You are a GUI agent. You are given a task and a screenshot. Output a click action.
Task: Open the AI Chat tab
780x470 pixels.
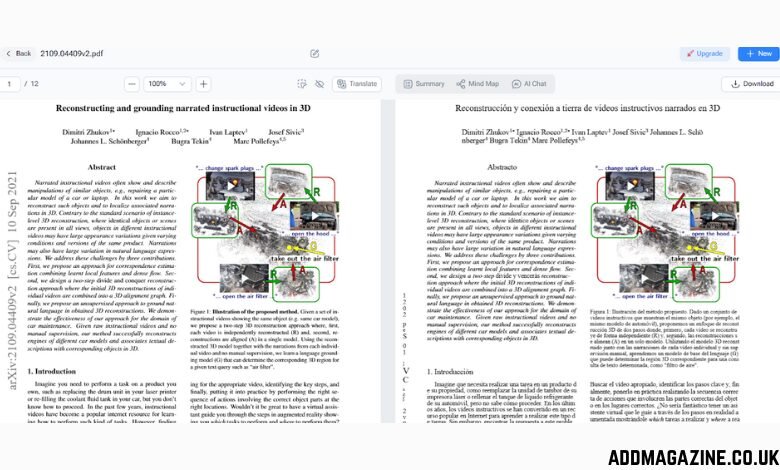point(529,84)
